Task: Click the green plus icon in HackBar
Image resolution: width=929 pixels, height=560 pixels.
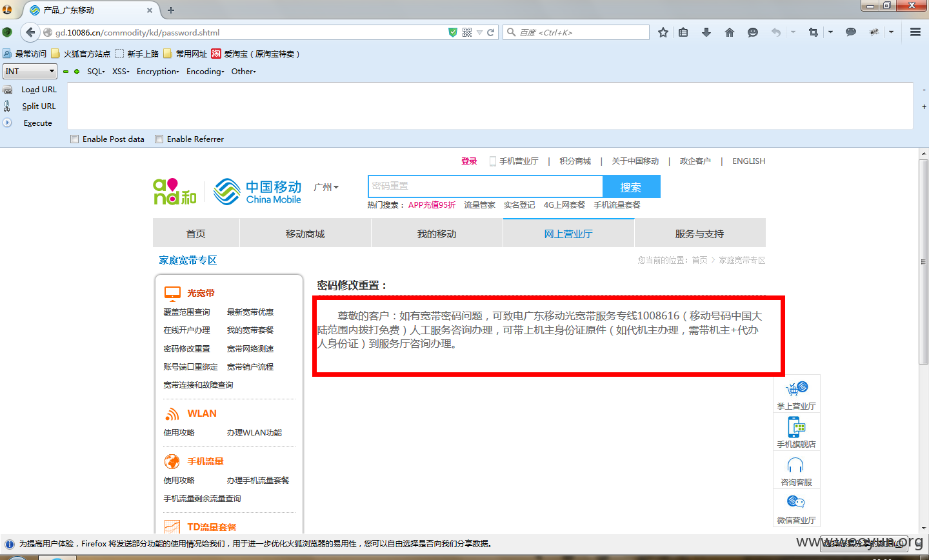Action: click(77, 72)
